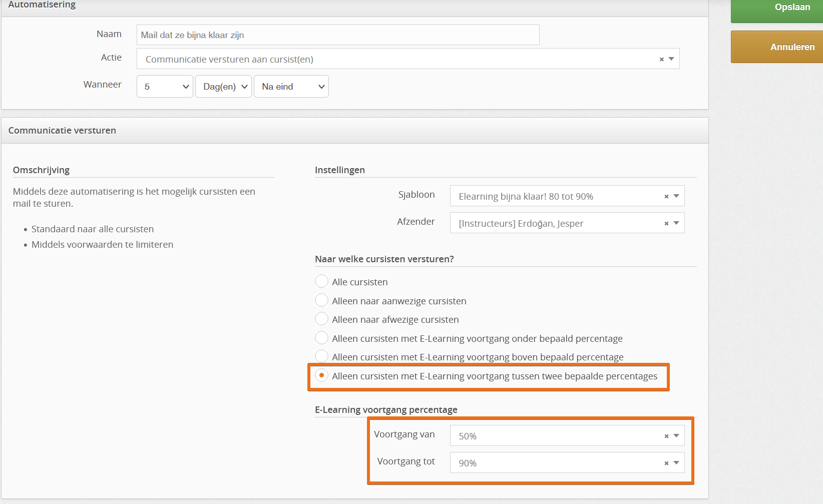
Task: Select Alleen naar afwezige cursisten option
Action: [321, 319]
